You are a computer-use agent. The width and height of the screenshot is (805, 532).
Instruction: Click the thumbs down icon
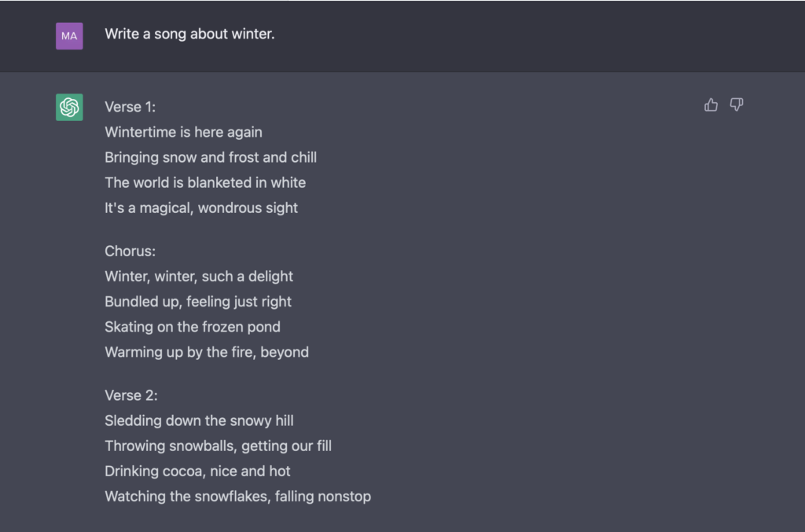[x=737, y=105]
